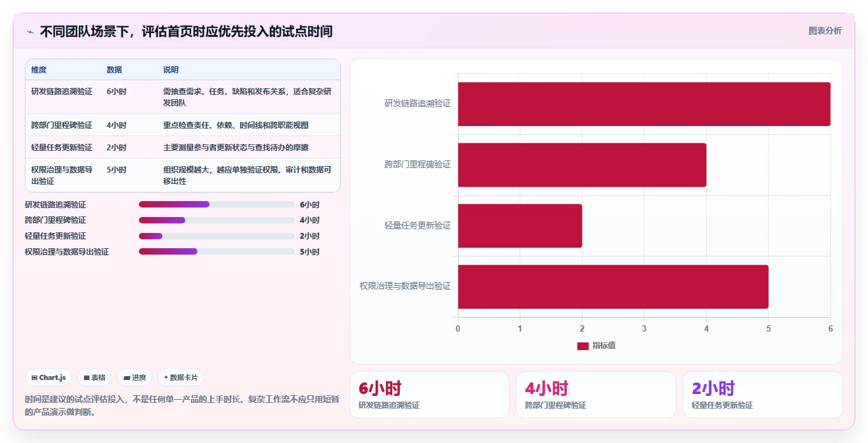Click description starting 组织规模越大
The image size is (868, 443).
click(248, 176)
